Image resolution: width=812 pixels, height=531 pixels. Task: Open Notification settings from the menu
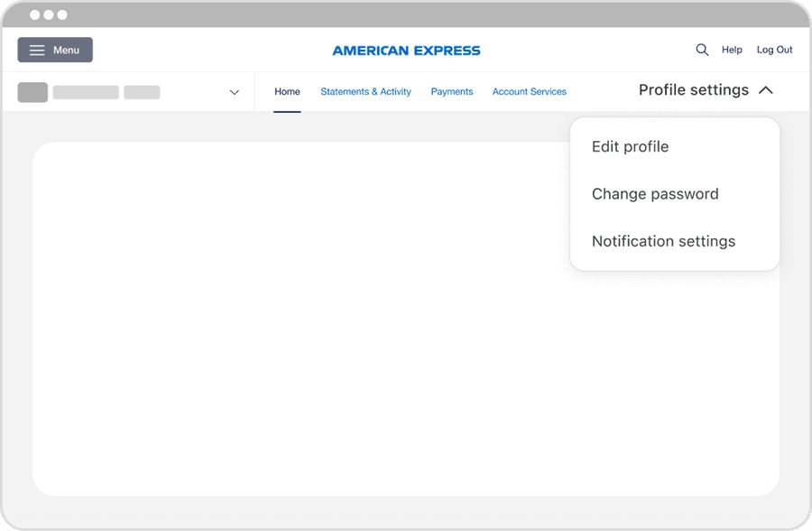[663, 241]
